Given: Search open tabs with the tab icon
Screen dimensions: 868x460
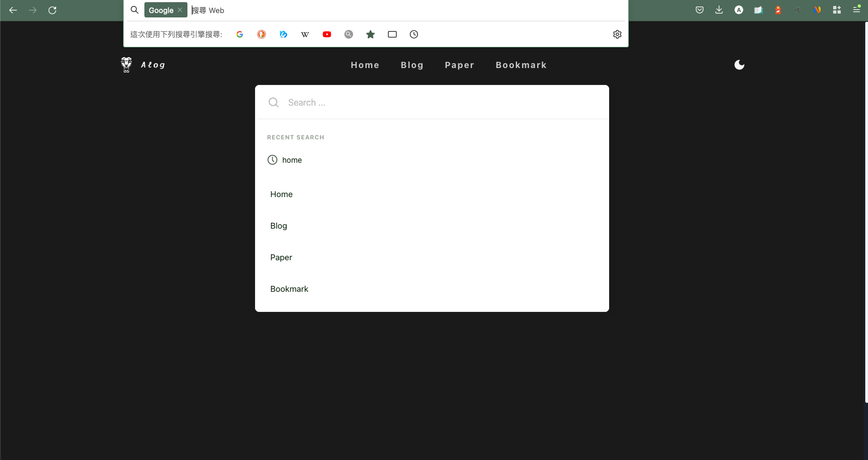Looking at the screenshot, I should click(392, 34).
